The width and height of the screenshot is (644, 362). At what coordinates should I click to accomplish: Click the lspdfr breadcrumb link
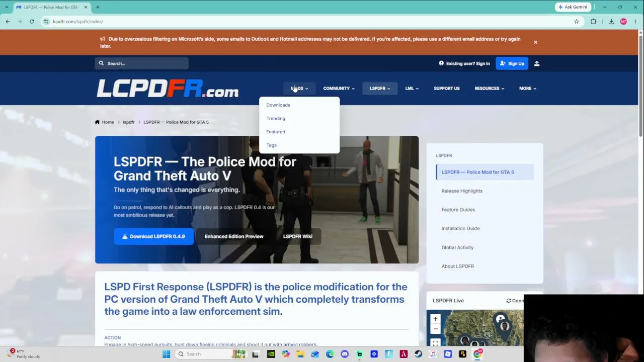[x=129, y=122]
